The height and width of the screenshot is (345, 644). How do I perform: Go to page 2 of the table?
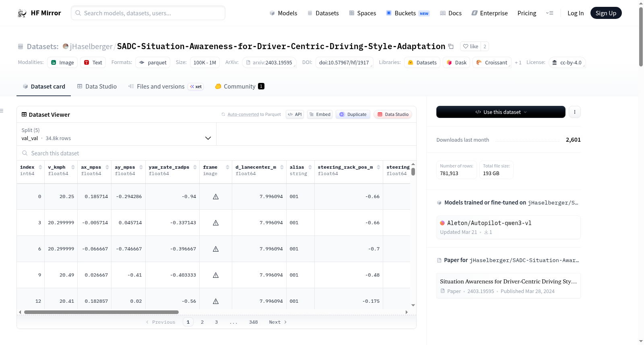202,322
